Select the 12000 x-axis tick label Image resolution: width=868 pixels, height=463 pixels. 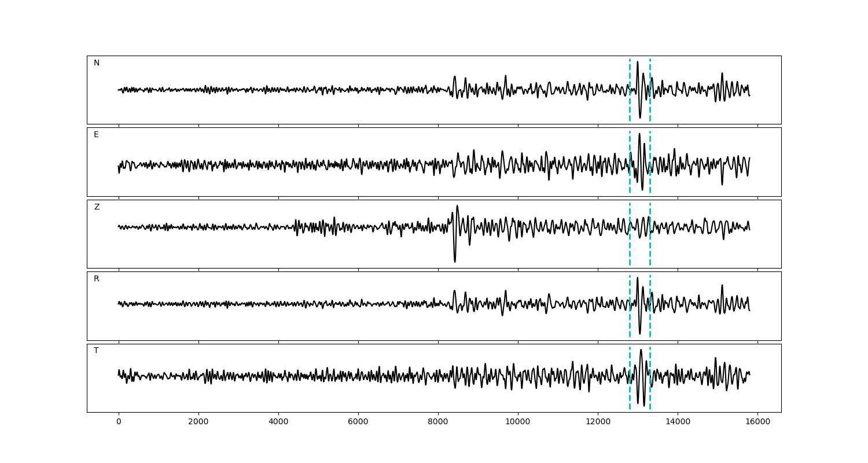598,422
